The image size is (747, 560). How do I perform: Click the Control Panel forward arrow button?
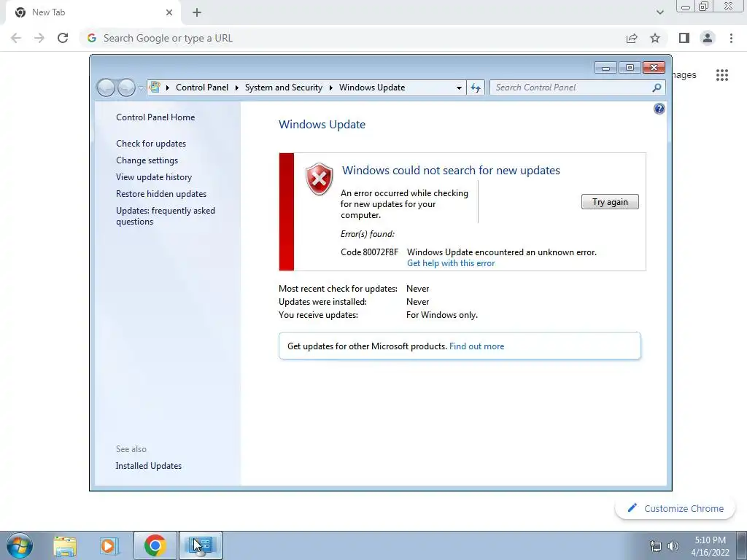(x=126, y=87)
